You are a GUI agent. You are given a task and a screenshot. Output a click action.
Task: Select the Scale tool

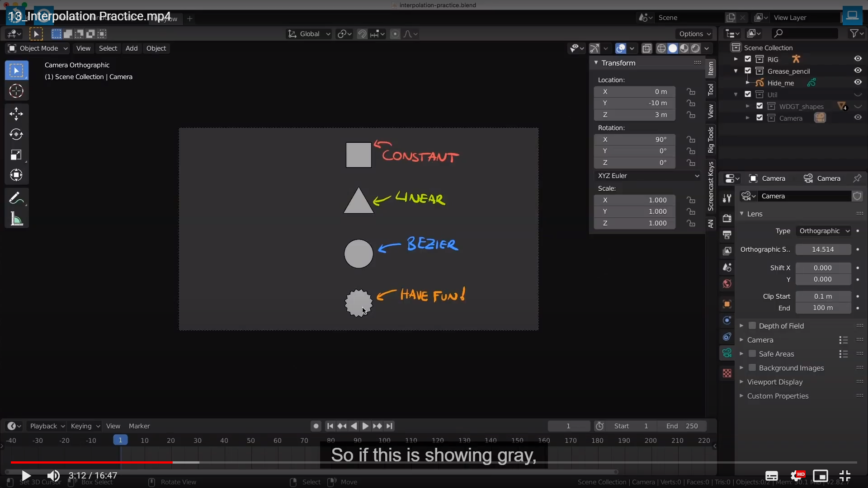pyautogui.click(x=16, y=155)
